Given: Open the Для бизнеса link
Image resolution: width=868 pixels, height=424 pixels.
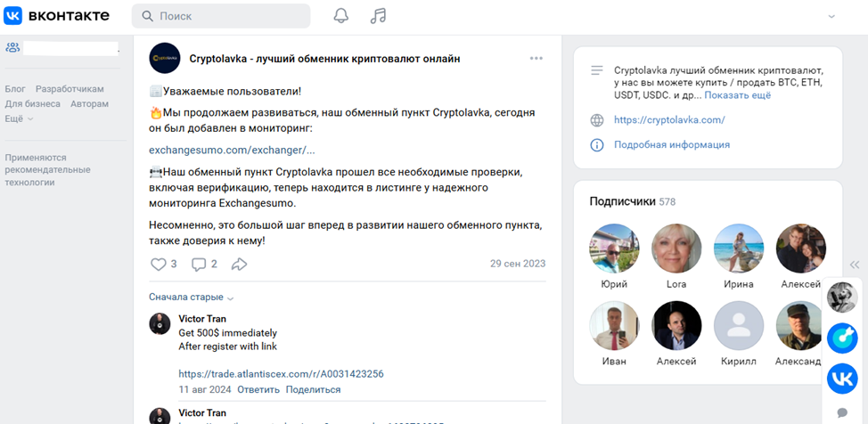Looking at the screenshot, I should 33,104.
